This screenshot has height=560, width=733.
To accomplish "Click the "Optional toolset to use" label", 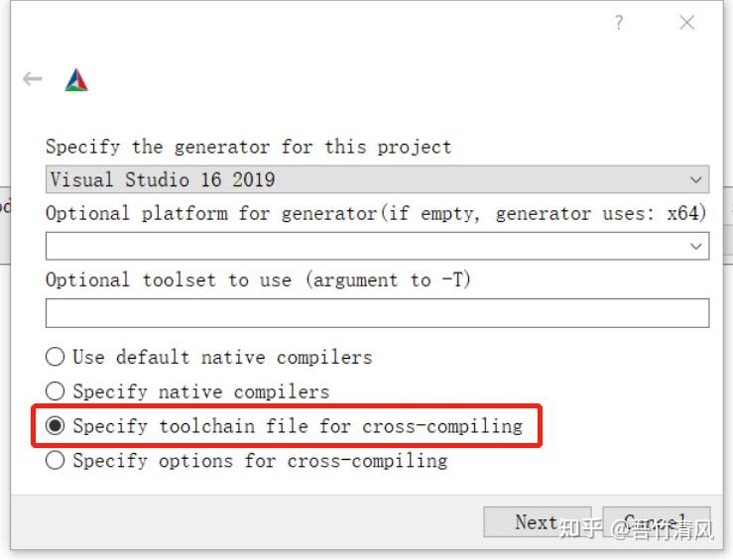I will tap(258, 280).
